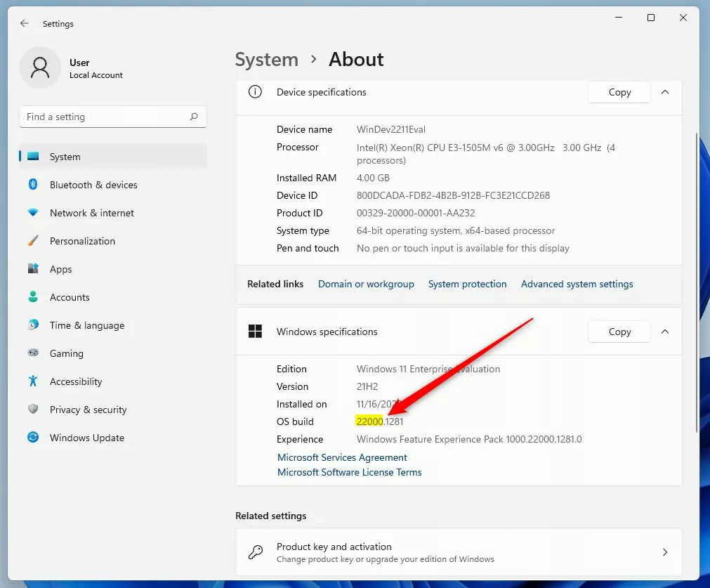Screen dimensions: 710x588
Task: Click the Apps icon in sidebar
Action: point(33,268)
